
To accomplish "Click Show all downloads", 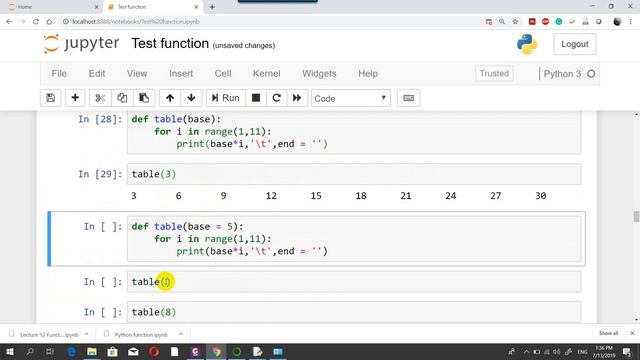I will [x=609, y=333].
